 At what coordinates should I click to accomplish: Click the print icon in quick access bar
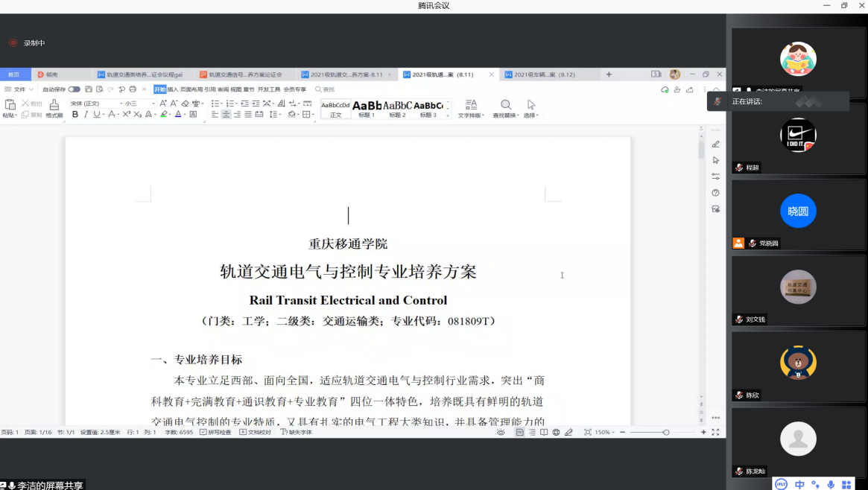point(133,89)
